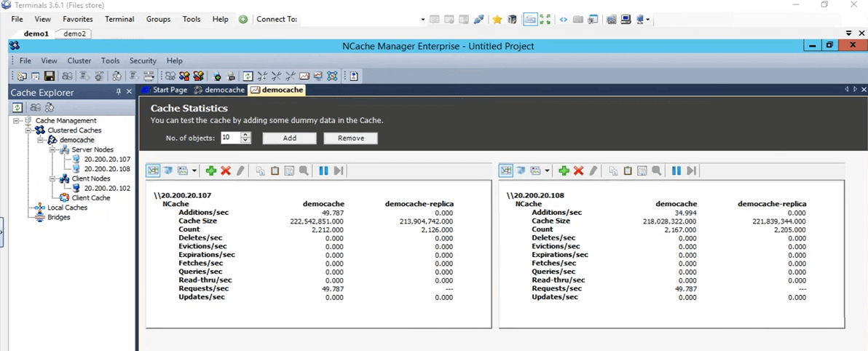Click the red X delete icon in the 20.200.20.107 panel
This screenshot has height=351, width=868.
pyautogui.click(x=226, y=170)
